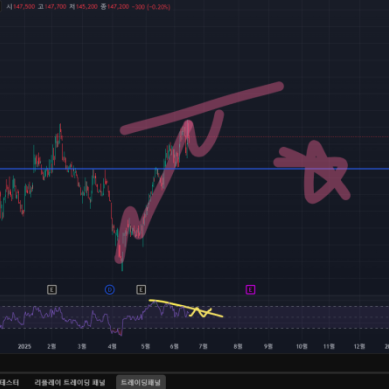The height and width of the screenshot is (389, 389).
Task: Click the earnings E marker near May
Action: coord(141,290)
